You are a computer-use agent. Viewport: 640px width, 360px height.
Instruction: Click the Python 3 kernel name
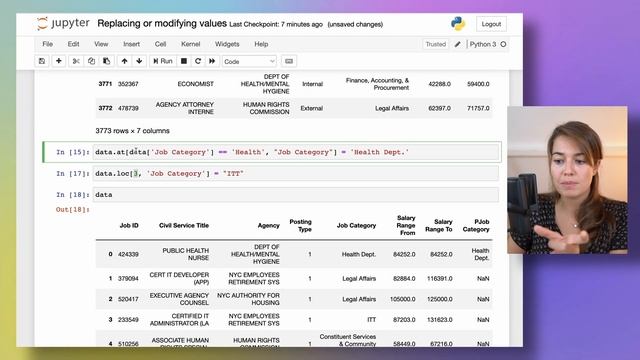(x=482, y=44)
